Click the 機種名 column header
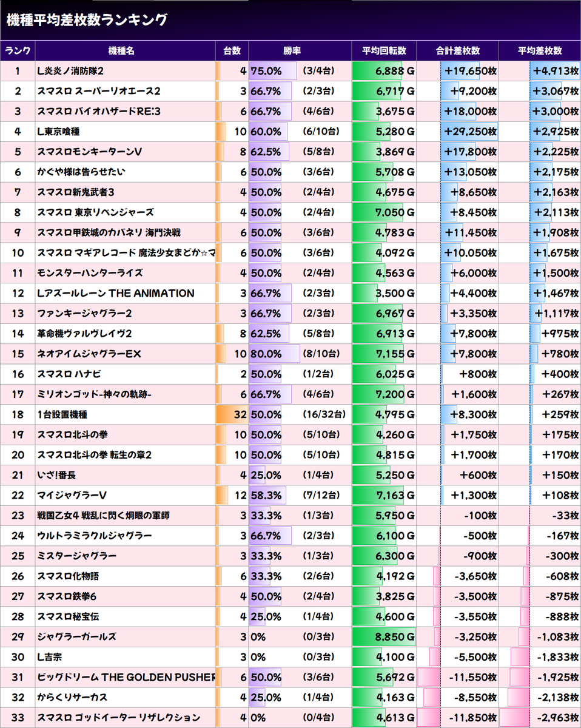 click(126, 50)
